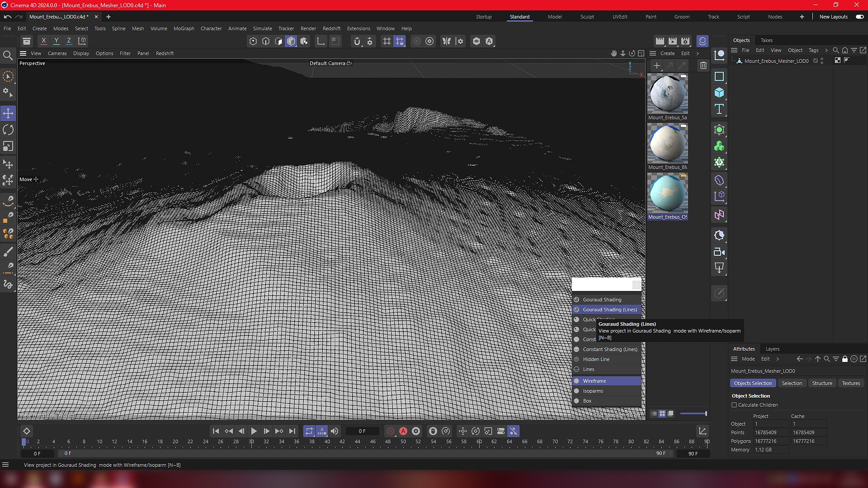
Task: Click the current frame 0 F field
Action: [x=362, y=431]
